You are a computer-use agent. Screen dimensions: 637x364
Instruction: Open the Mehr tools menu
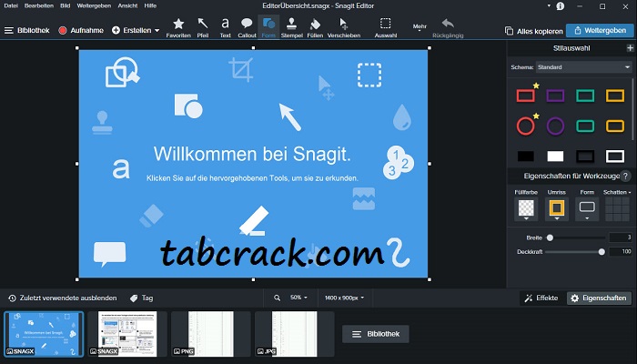pos(420,27)
